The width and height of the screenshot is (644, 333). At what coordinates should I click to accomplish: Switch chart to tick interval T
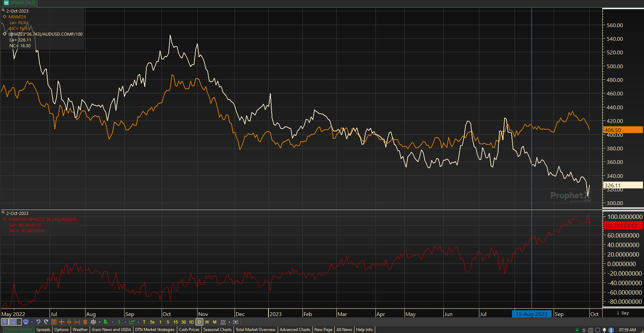(x=144, y=322)
